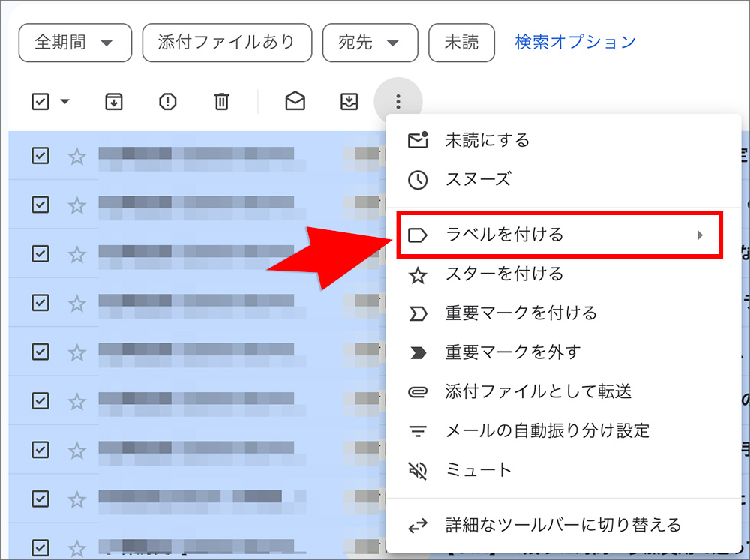
Task: Delete the selected emails
Action: point(220,101)
